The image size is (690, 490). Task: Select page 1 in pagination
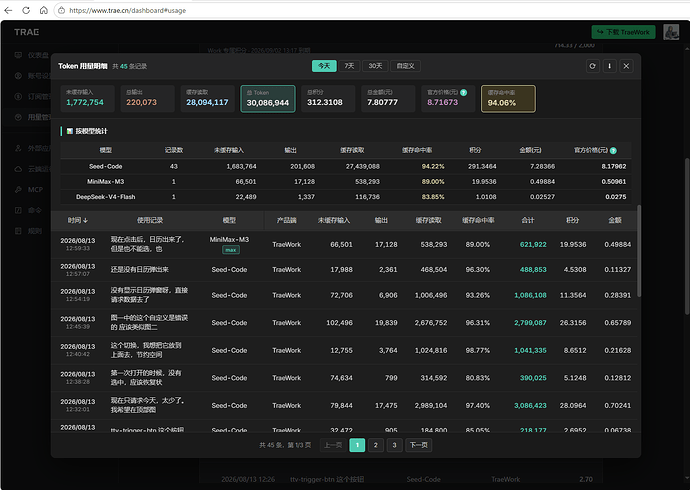pyautogui.click(x=357, y=445)
